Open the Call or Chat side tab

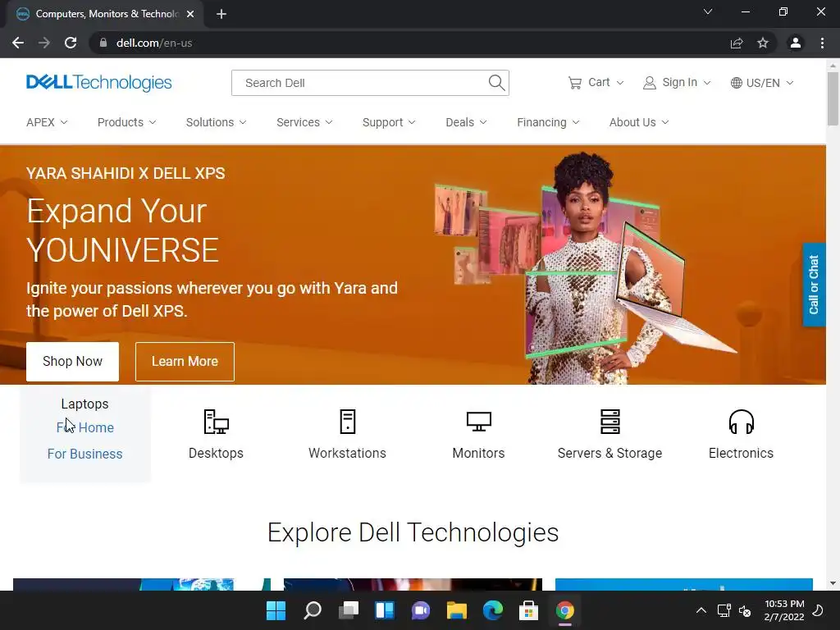coord(814,285)
